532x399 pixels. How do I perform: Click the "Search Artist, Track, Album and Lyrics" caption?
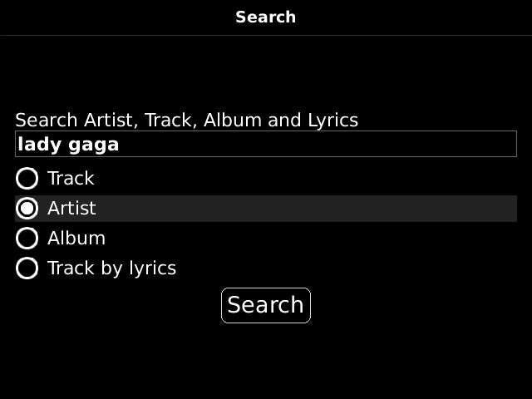[186, 120]
